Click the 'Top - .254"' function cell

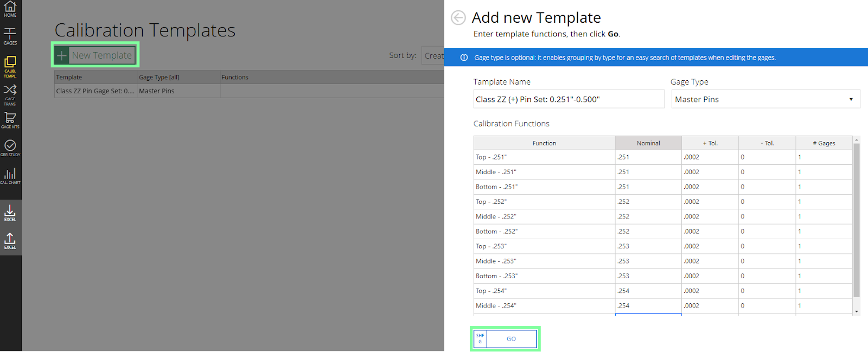point(544,291)
